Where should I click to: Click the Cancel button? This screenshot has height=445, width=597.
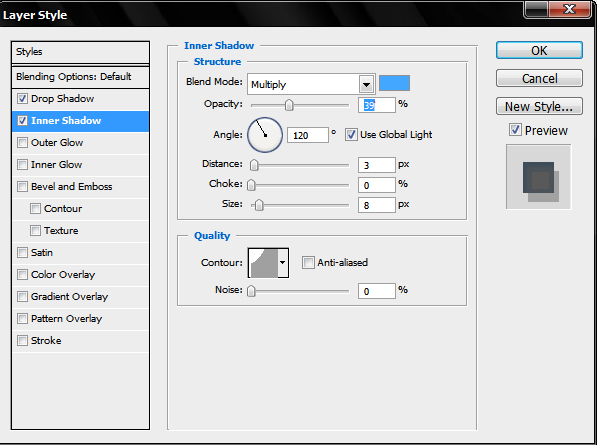(x=539, y=78)
